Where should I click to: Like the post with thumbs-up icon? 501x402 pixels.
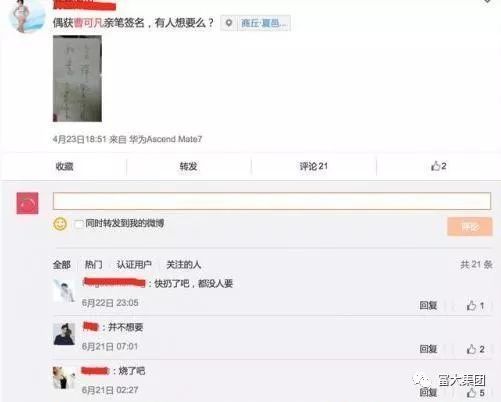439,166
